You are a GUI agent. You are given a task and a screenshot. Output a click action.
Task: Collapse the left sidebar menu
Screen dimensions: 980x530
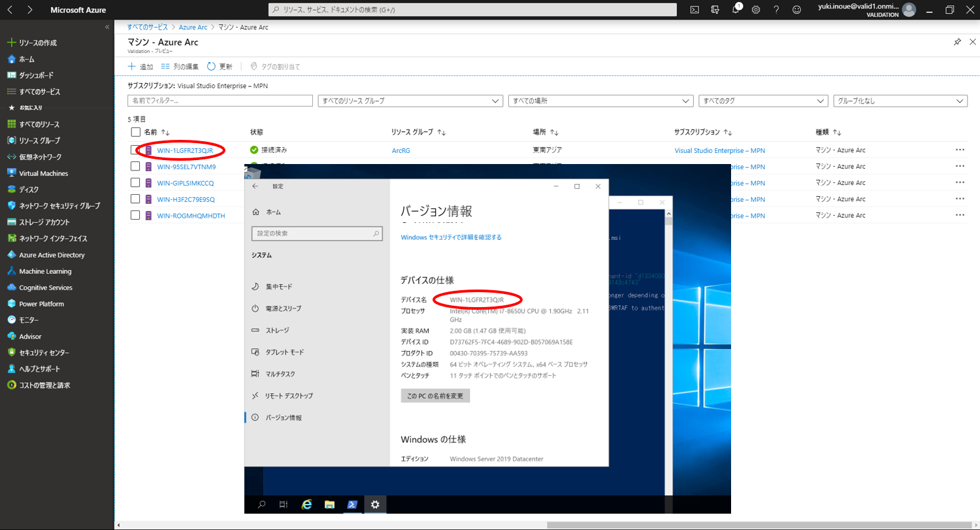[107, 27]
